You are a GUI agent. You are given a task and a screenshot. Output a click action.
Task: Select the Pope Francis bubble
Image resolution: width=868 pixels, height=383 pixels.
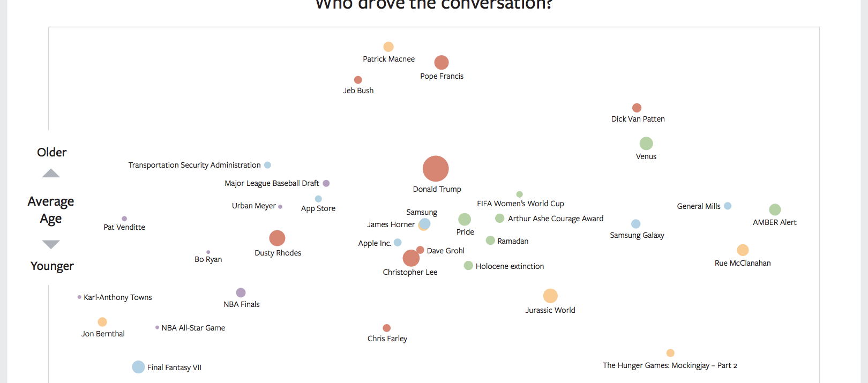(x=442, y=63)
